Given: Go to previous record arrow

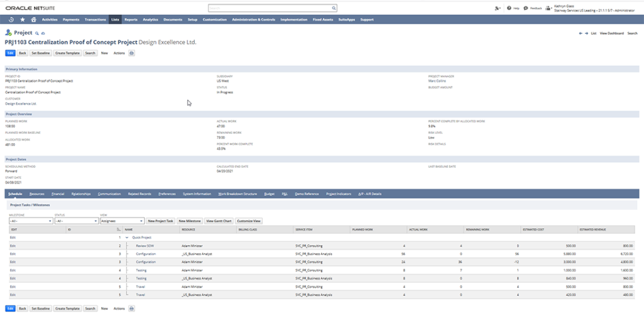Looking at the screenshot, I should [x=580, y=33].
